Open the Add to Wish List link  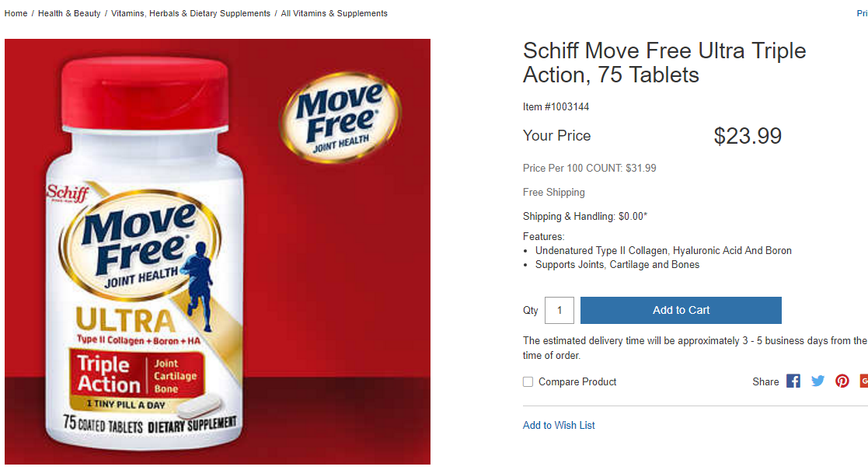click(x=559, y=425)
